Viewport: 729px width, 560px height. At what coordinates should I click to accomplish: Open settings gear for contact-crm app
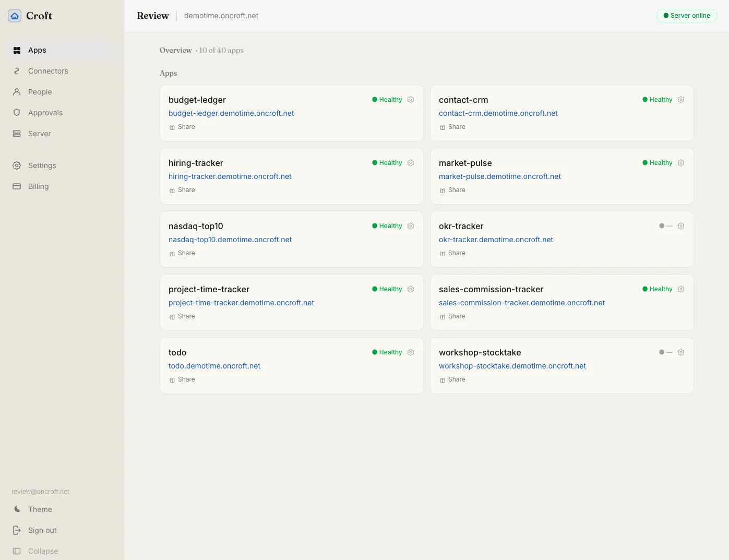point(681,100)
